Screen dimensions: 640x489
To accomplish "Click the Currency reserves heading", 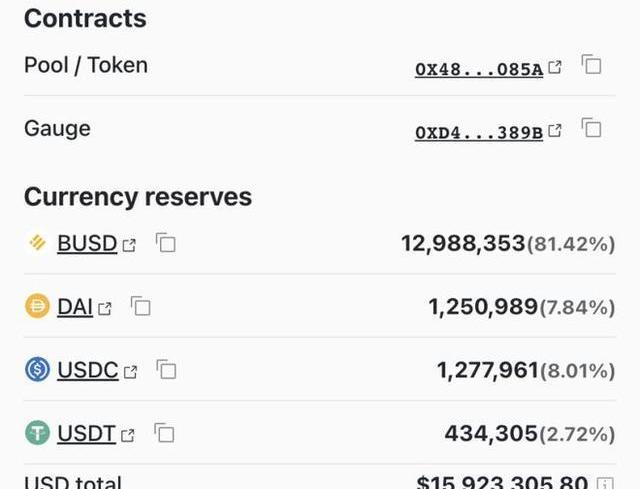I will (138, 196).
